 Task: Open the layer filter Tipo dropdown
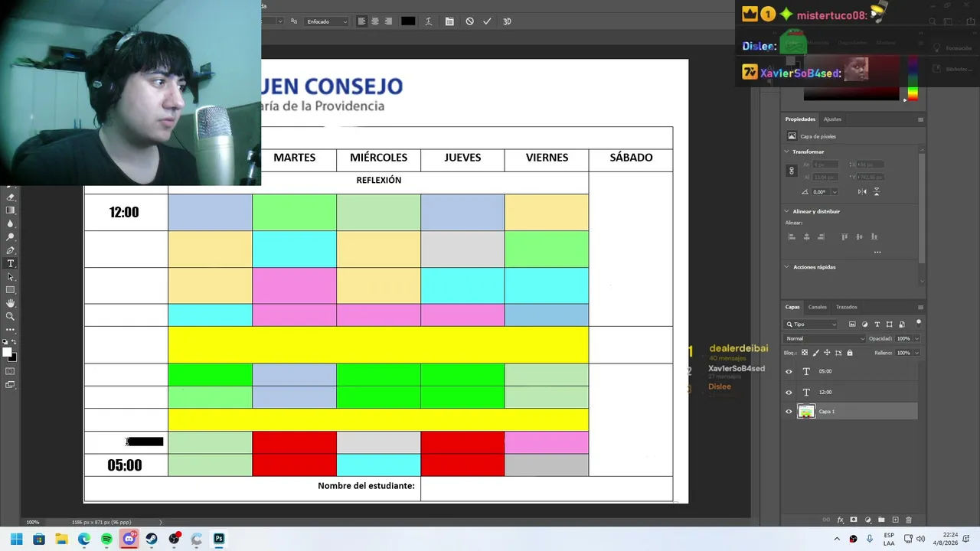coord(812,324)
